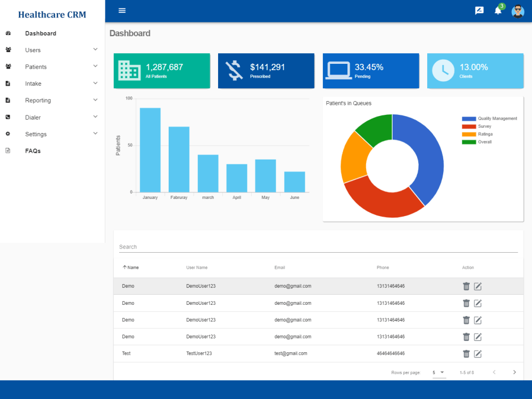Sort table by Name column
This screenshot has height=399, width=532.
(x=131, y=268)
